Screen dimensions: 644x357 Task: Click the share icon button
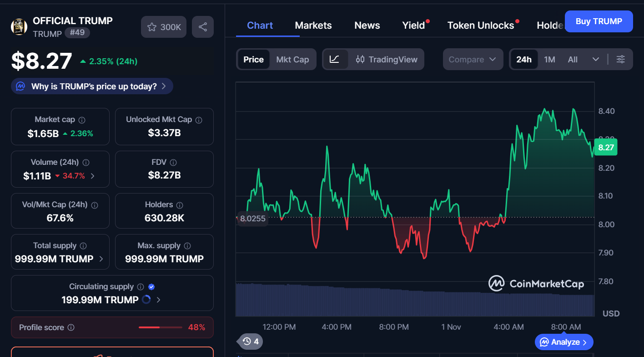pyautogui.click(x=203, y=27)
